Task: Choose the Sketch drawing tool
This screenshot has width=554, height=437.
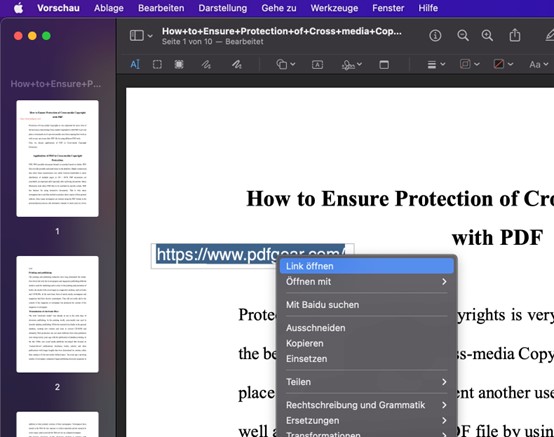Action: pos(206,64)
